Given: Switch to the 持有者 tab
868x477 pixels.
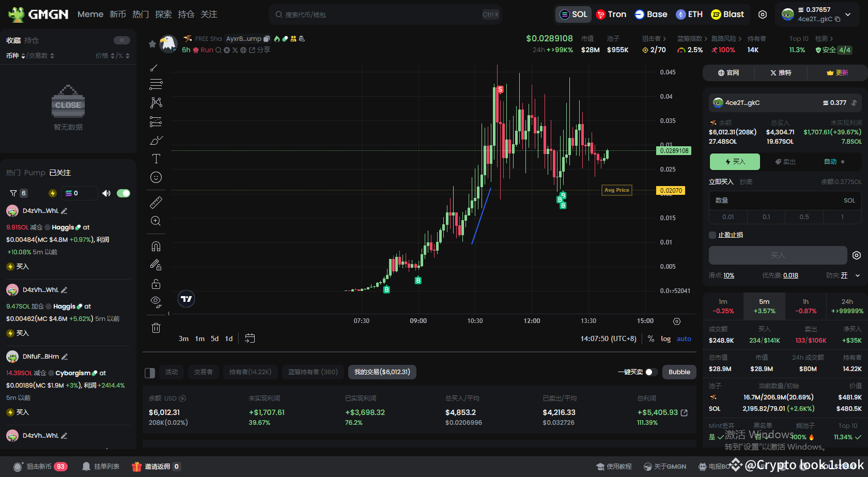Looking at the screenshot, I should tap(251, 372).
